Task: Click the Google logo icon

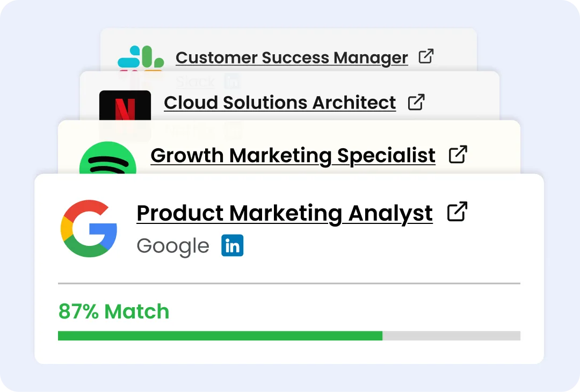Action: [89, 228]
